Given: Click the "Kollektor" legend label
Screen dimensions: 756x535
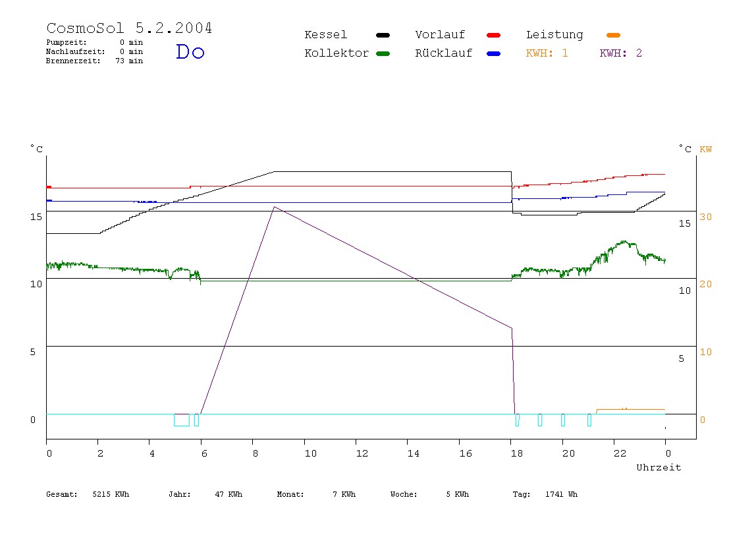Looking at the screenshot, I should click(337, 53).
